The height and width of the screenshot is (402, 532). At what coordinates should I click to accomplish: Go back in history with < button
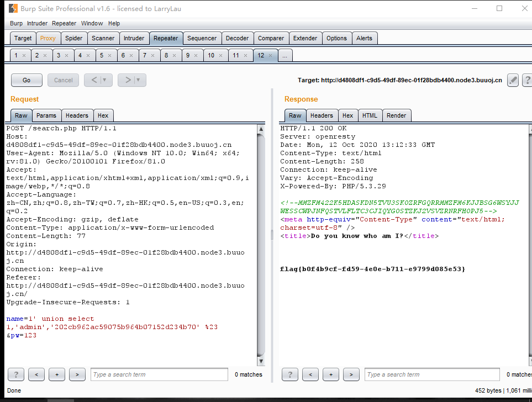tap(94, 80)
